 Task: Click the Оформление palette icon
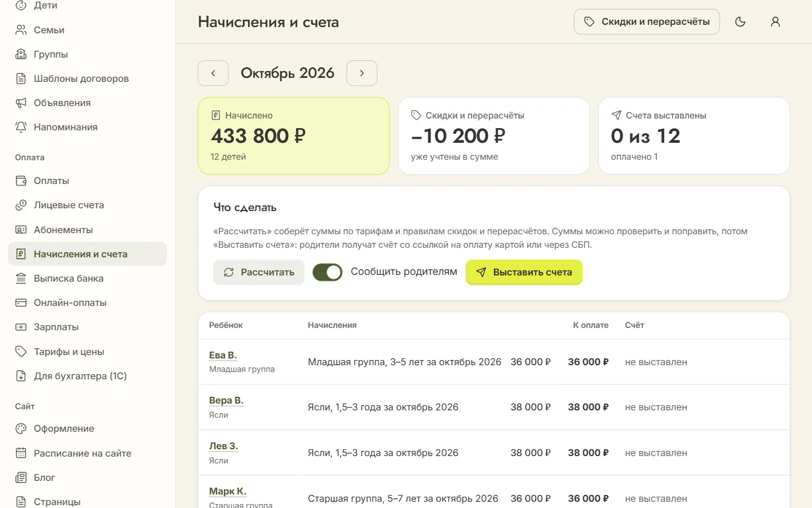(x=21, y=428)
